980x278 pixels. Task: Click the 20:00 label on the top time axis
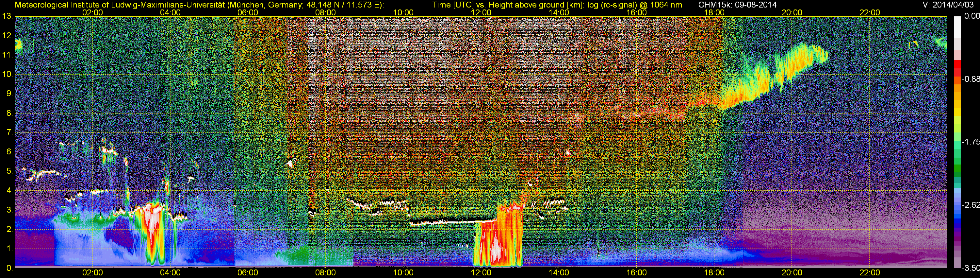(792, 12)
